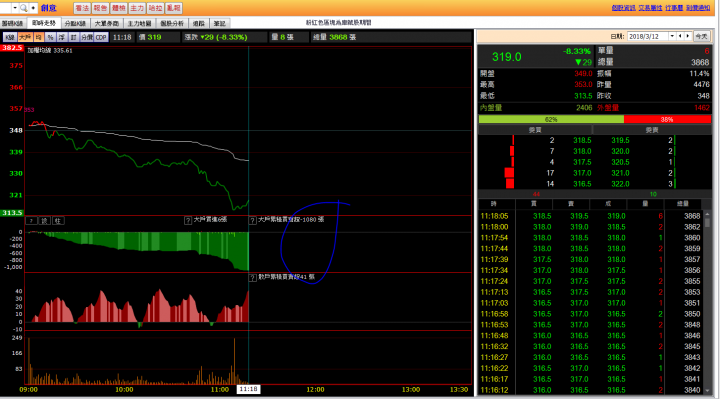Open the first link in top-right corner
This screenshot has width=720, height=399.
point(624,8)
